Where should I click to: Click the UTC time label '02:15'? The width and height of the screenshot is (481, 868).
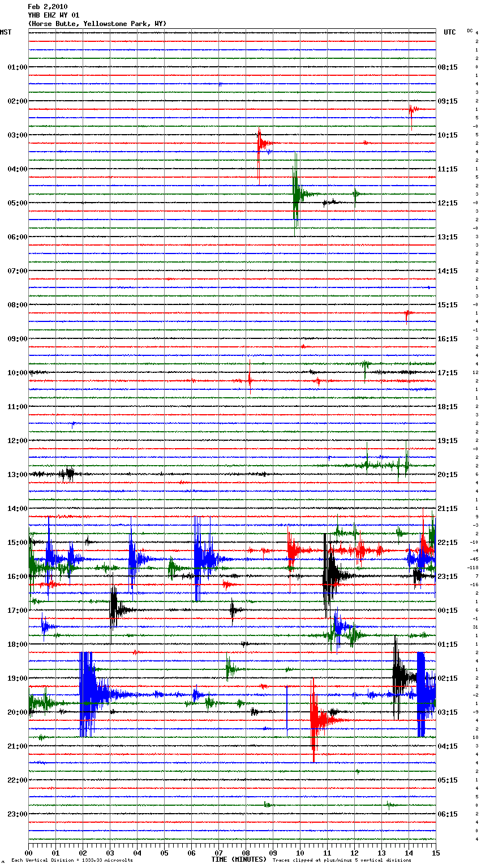pyautogui.click(x=448, y=678)
